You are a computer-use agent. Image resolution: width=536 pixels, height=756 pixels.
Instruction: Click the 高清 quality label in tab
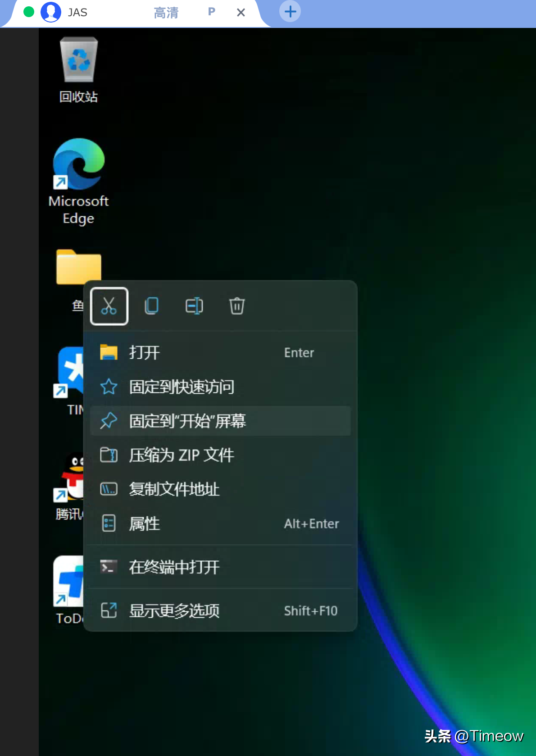(x=166, y=13)
